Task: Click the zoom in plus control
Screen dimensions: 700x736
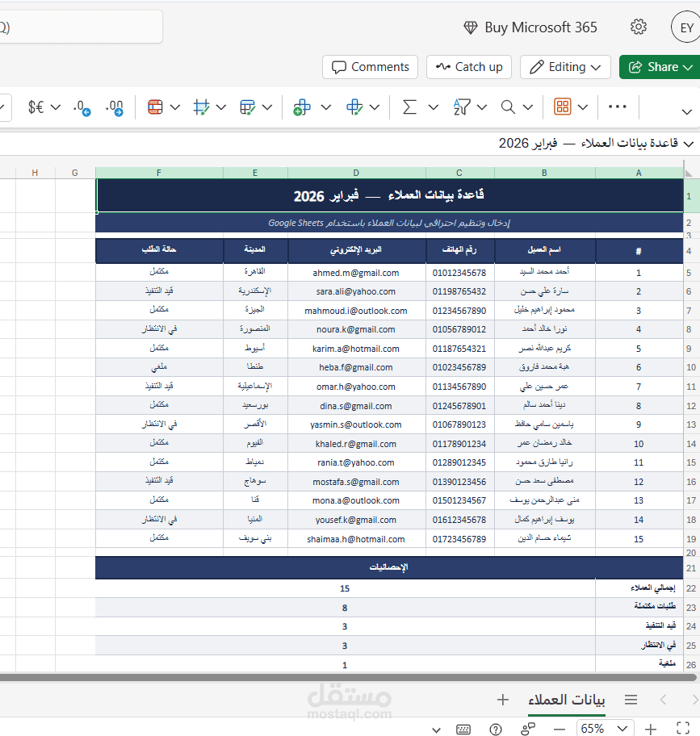Action: [x=649, y=729]
